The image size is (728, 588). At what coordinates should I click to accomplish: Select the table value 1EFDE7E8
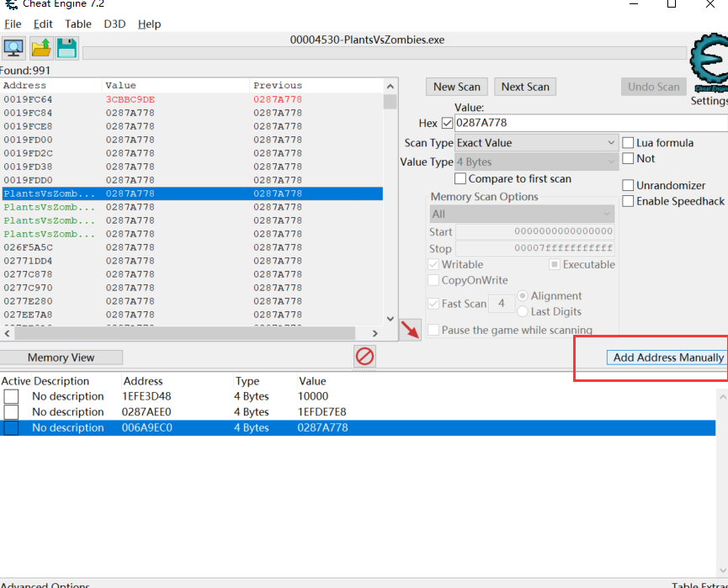tap(321, 412)
